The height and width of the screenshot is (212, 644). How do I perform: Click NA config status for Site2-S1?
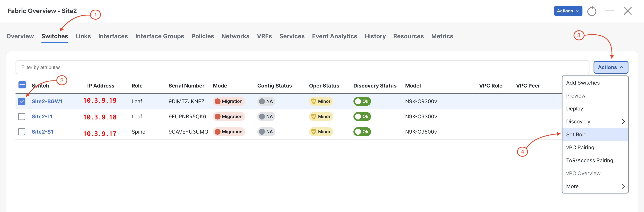266,132
